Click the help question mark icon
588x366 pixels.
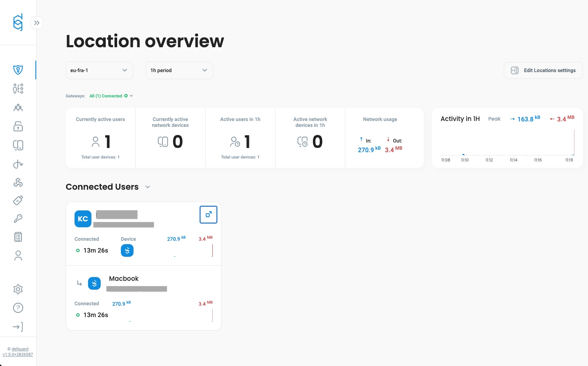tap(18, 308)
